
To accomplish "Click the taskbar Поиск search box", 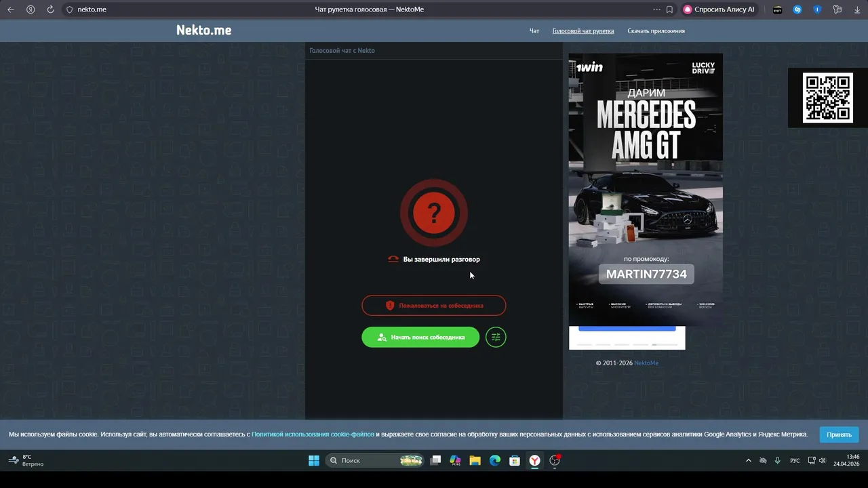I will coord(375,460).
